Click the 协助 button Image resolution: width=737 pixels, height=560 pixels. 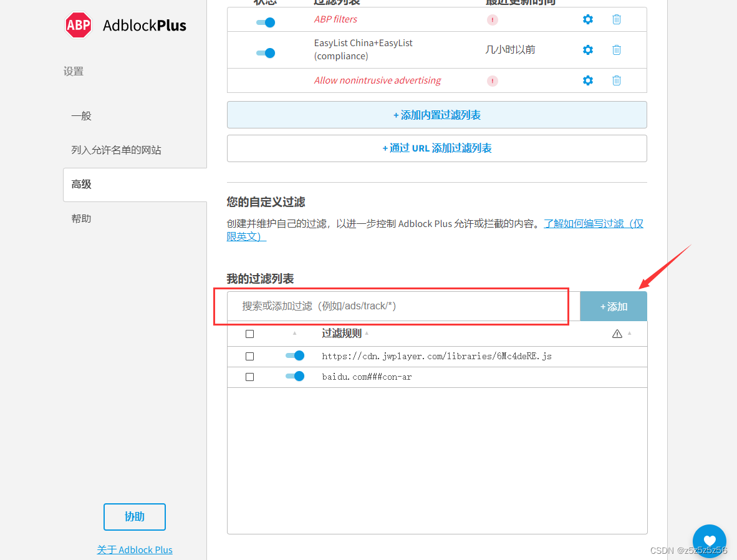(135, 517)
